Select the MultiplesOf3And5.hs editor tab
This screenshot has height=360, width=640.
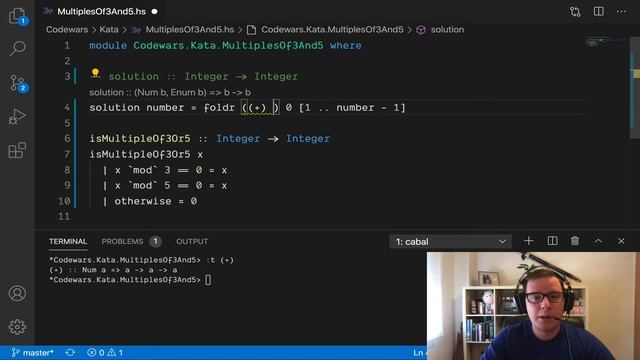tap(101, 11)
